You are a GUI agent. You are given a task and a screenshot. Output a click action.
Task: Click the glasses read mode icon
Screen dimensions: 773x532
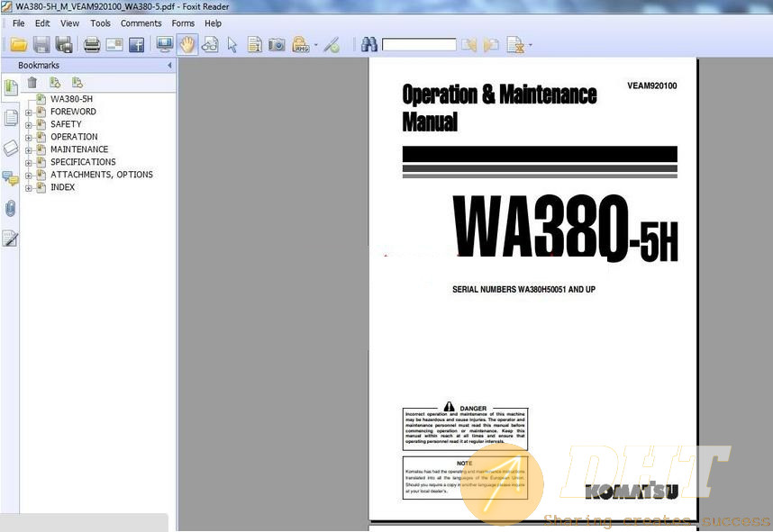pyautogui.click(x=210, y=45)
